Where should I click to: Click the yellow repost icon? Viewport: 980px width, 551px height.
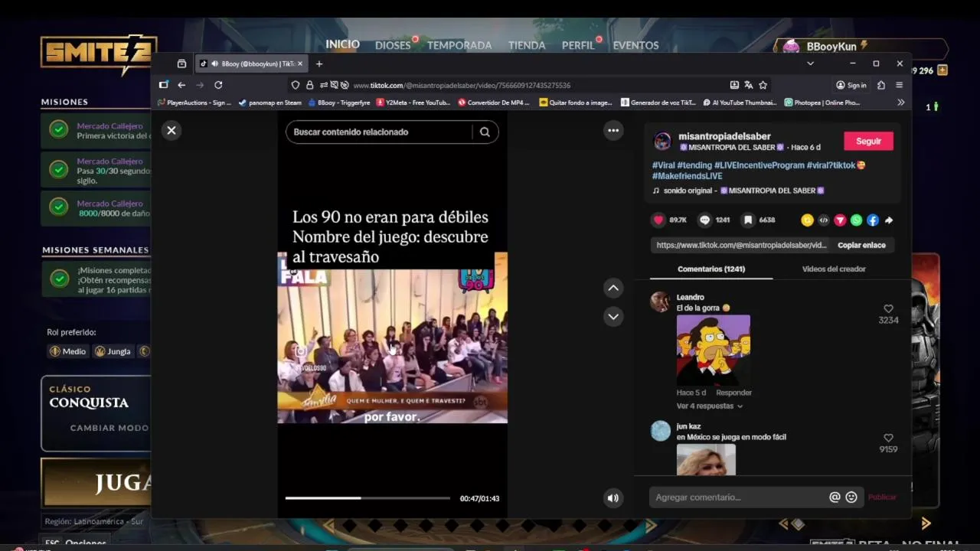click(x=807, y=220)
